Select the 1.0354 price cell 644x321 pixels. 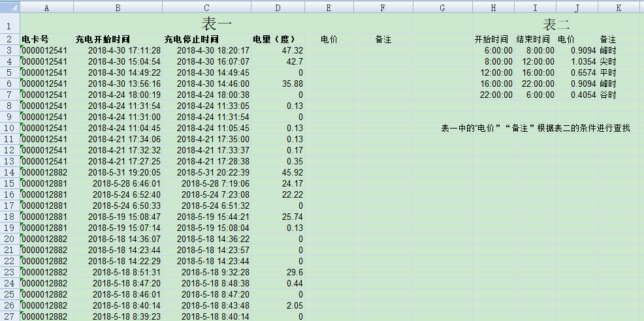click(577, 61)
